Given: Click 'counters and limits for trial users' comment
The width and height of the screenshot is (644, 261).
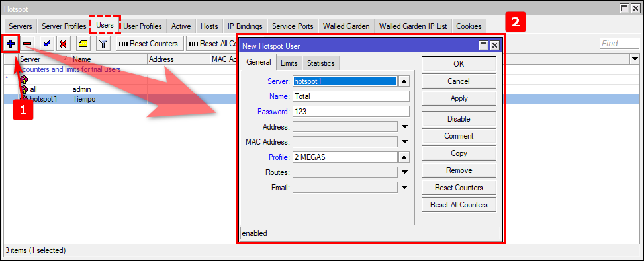Looking at the screenshot, I should point(71,69).
